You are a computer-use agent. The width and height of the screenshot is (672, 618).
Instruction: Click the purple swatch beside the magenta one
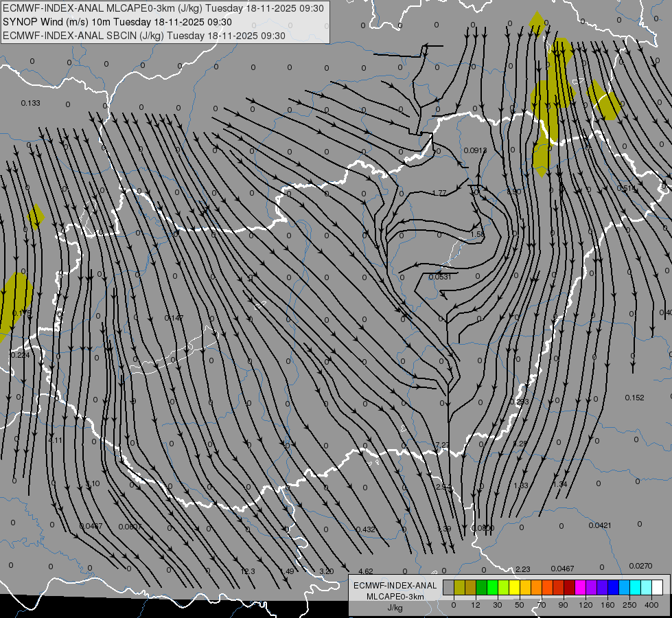591,587
